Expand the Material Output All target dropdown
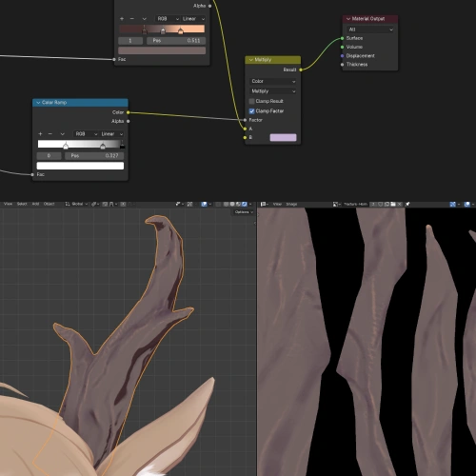This screenshot has width=476, height=476. [370, 30]
